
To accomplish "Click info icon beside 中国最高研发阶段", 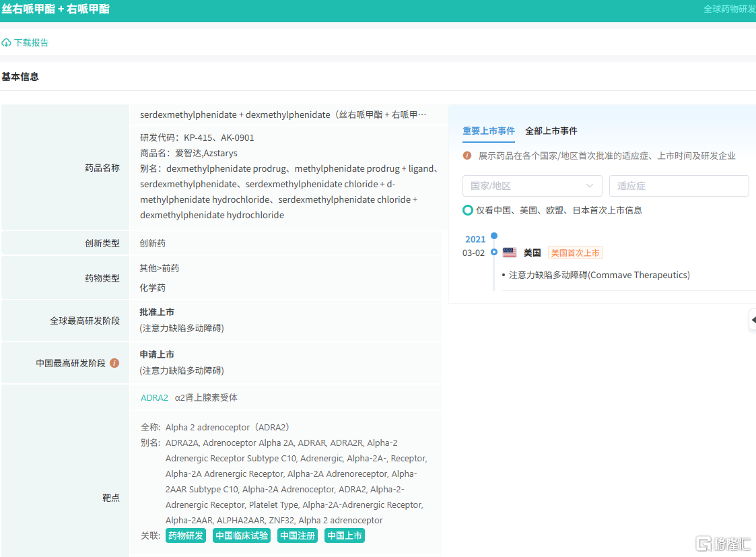I will pos(114,363).
